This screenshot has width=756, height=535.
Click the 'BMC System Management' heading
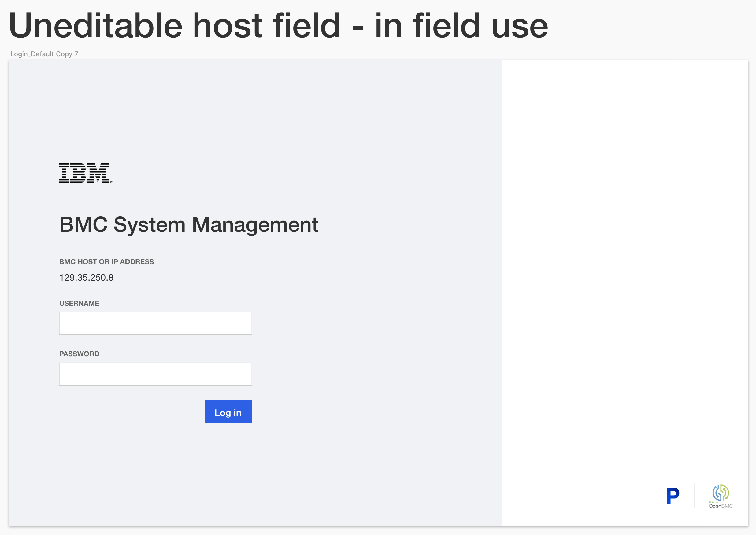pos(188,224)
